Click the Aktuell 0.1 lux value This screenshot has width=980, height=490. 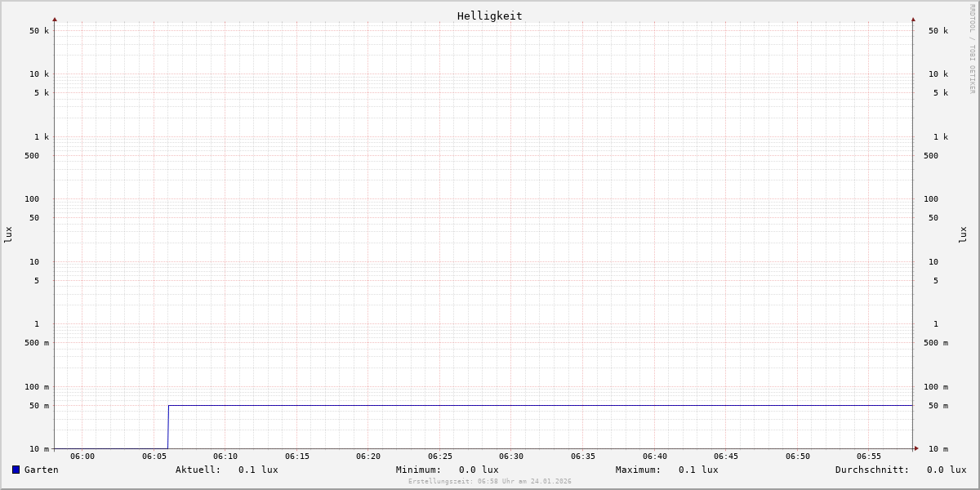[258, 470]
